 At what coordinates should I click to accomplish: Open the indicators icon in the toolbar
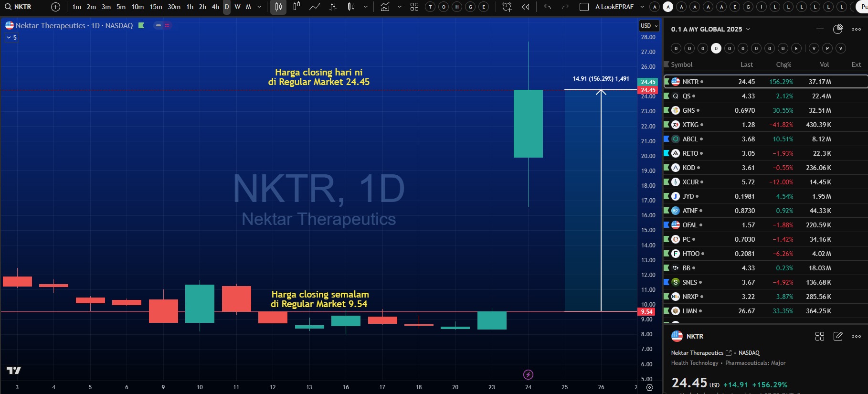coord(385,7)
